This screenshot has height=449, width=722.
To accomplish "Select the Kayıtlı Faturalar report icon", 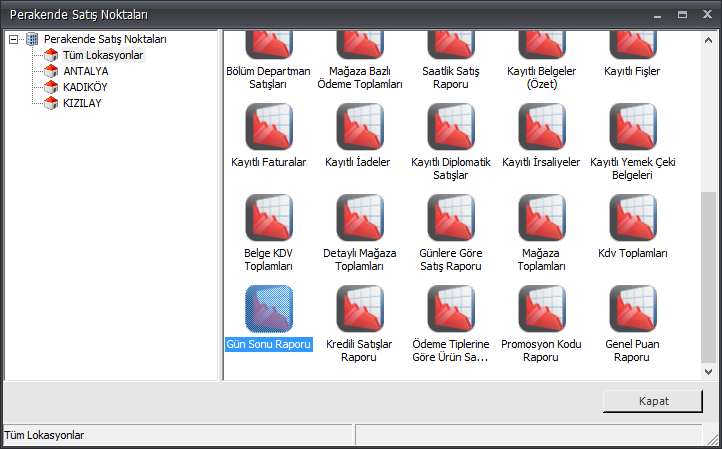I will click(x=269, y=127).
